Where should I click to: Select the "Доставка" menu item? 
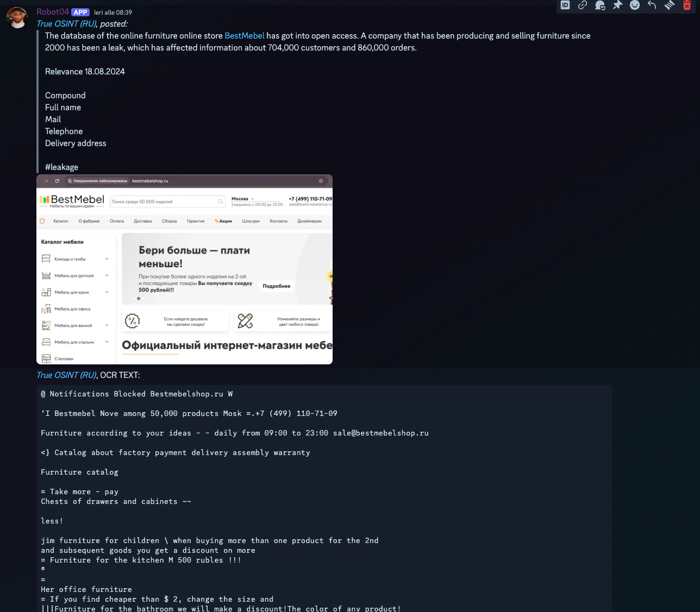(x=143, y=221)
